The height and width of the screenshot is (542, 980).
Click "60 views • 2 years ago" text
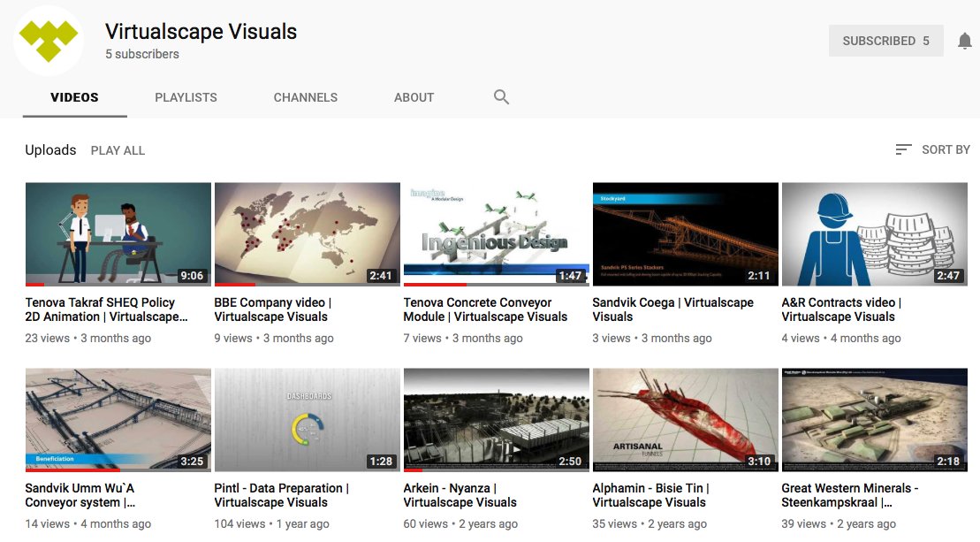(x=460, y=523)
